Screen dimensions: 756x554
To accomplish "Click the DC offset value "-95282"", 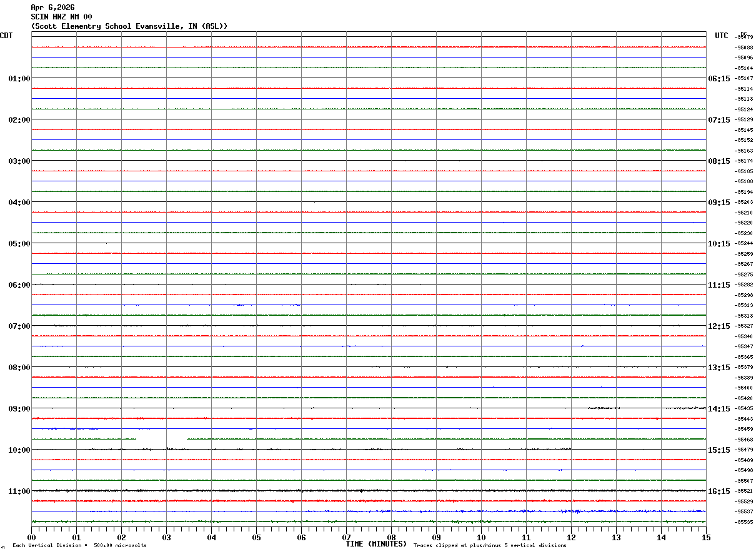I will point(744,285).
